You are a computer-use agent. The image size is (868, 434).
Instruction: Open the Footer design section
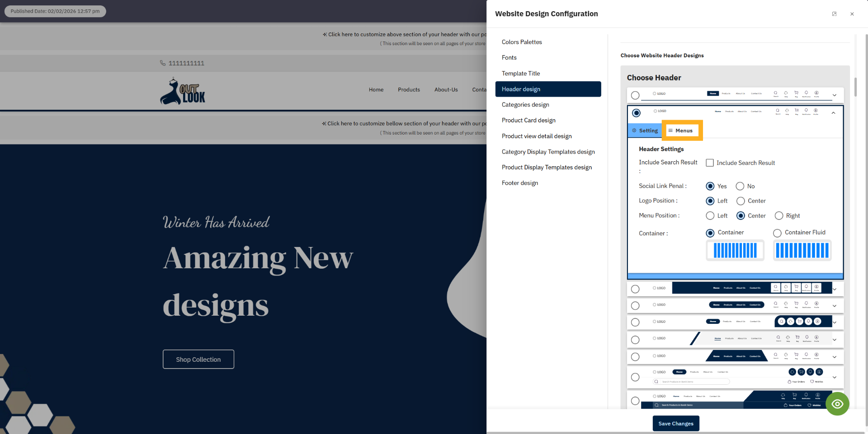(520, 183)
